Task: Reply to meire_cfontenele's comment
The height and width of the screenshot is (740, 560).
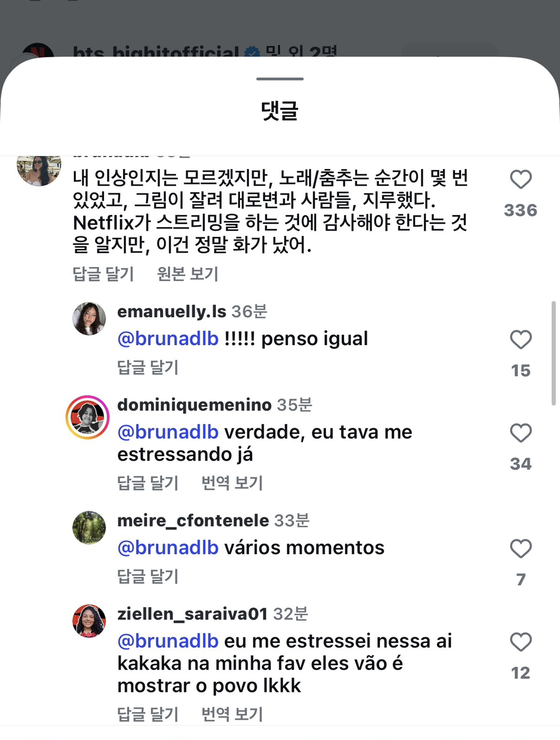Action: pos(148,576)
